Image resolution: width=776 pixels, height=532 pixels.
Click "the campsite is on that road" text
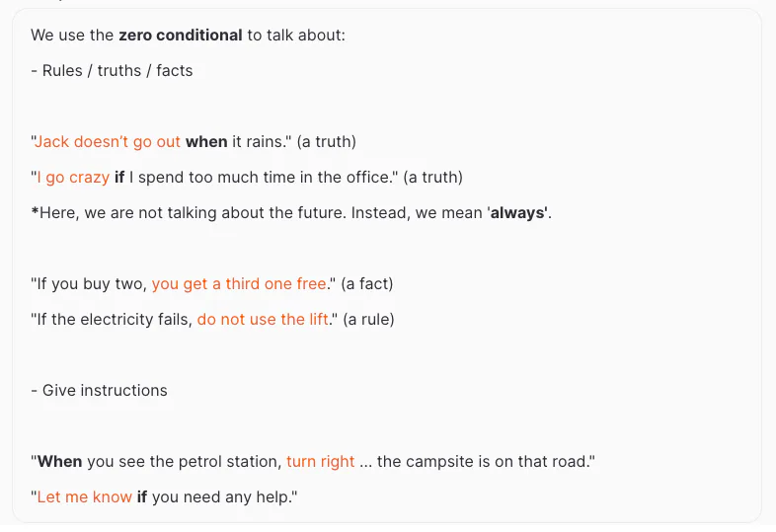[486, 462]
